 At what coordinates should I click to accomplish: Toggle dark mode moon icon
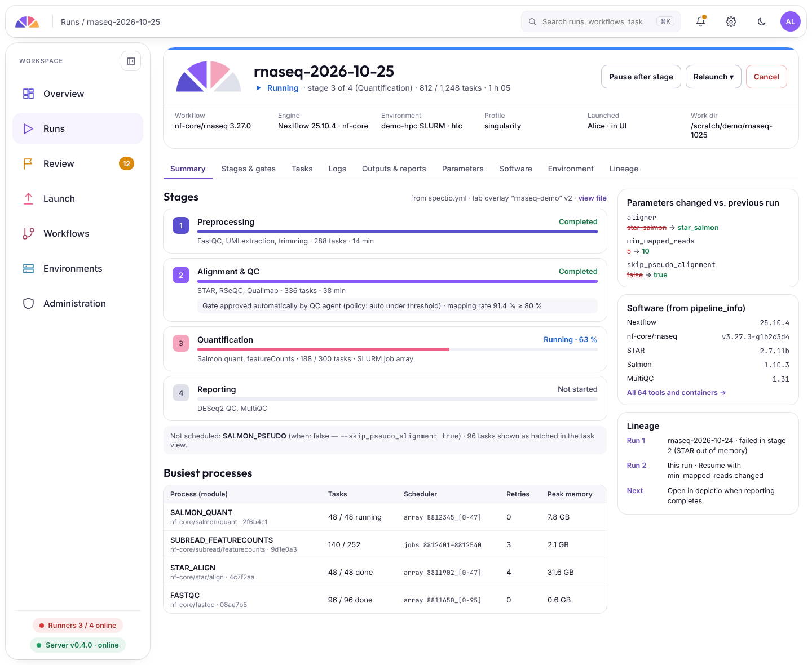(x=761, y=21)
